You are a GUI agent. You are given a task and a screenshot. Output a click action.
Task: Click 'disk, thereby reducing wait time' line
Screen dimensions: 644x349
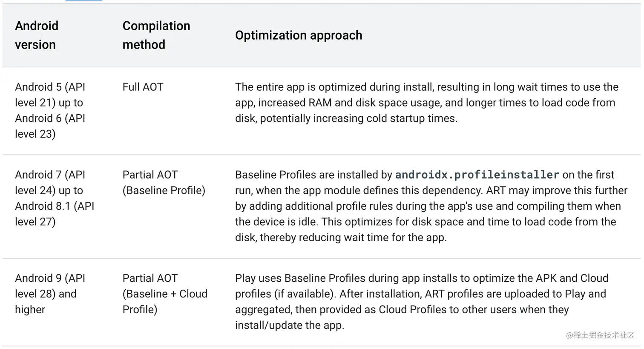[341, 237]
